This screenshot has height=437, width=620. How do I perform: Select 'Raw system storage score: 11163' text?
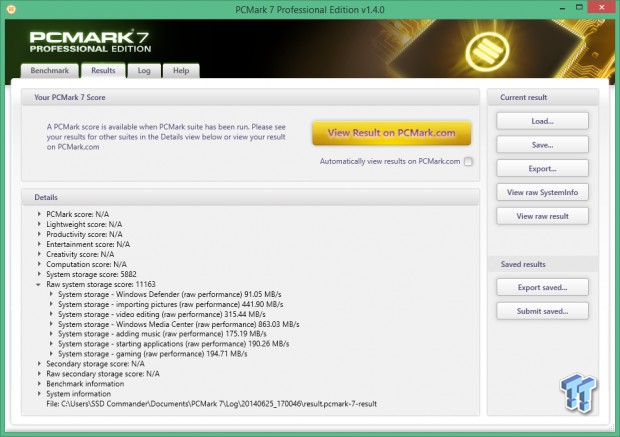(x=101, y=284)
